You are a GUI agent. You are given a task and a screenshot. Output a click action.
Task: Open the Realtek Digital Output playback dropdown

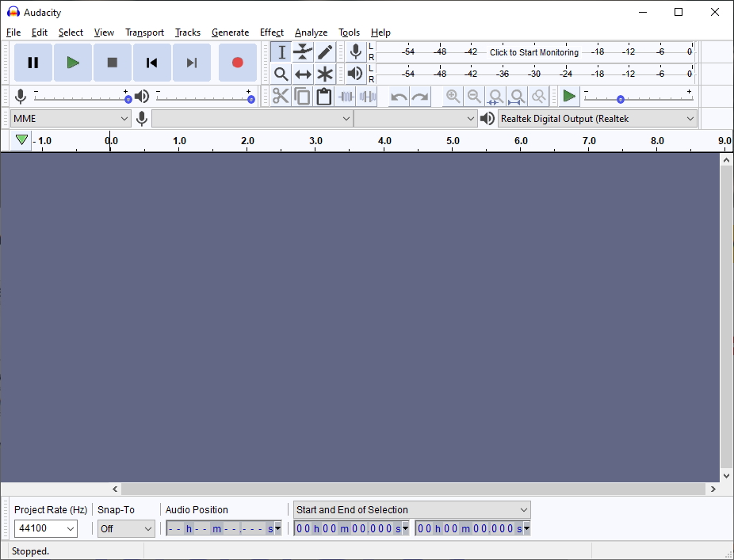pyautogui.click(x=598, y=119)
